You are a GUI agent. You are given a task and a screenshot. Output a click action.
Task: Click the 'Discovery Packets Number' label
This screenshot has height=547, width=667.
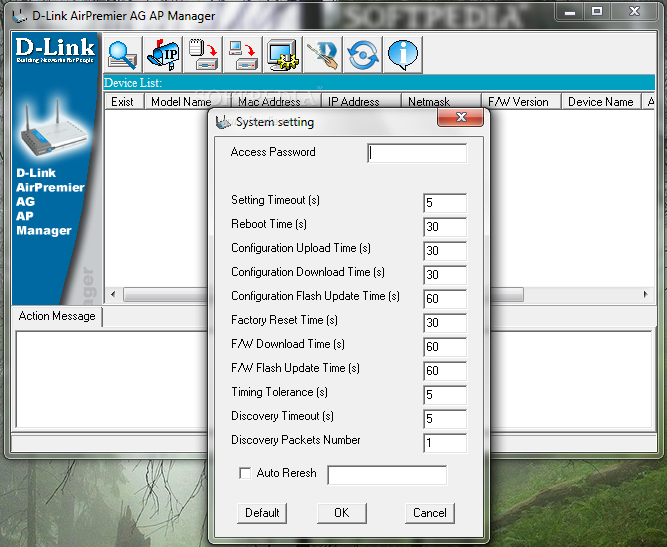point(296,440)
